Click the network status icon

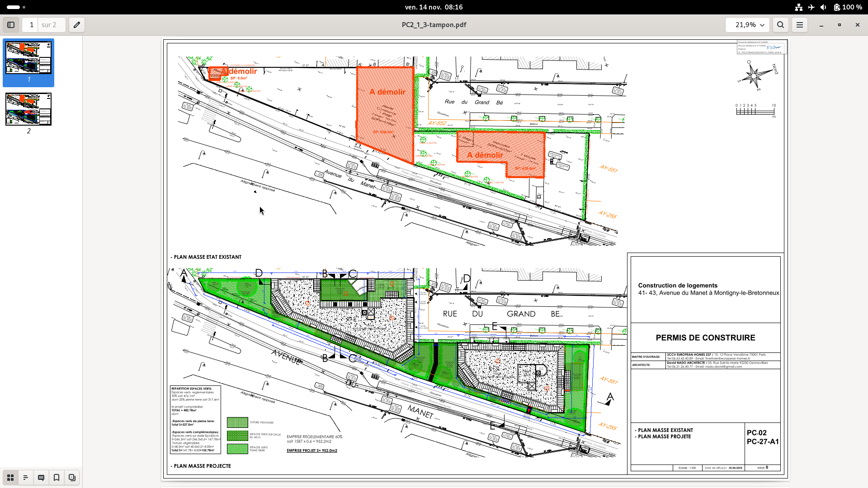click(x=799, y=7)
